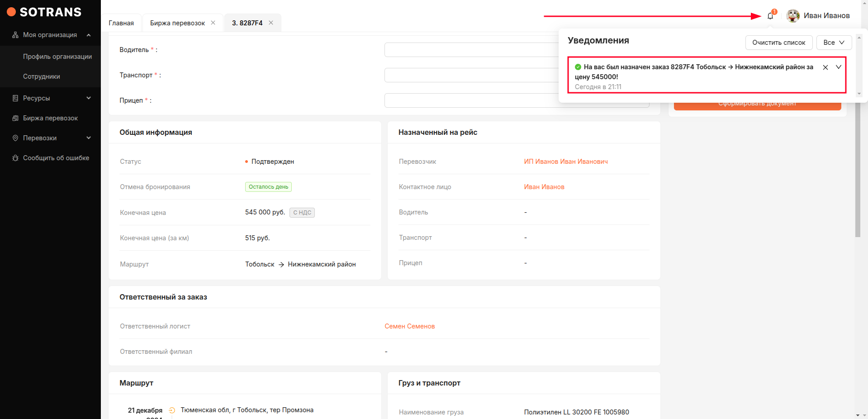Click the Сообщить об ошибке bug icon
Screen dimensions: 868x419
15,158
